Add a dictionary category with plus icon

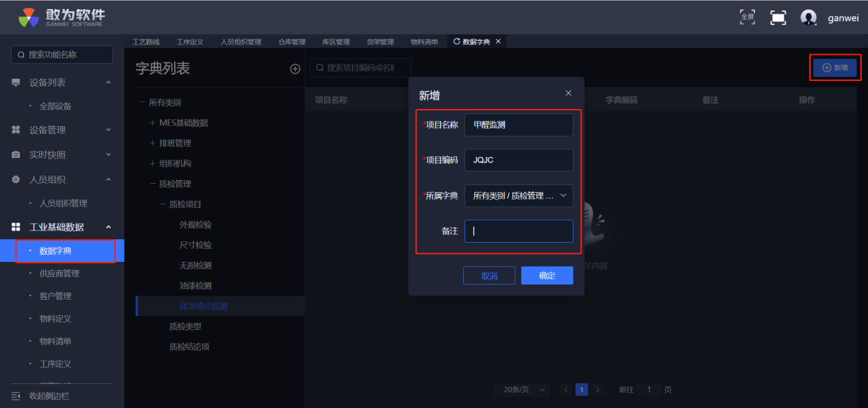pyautogui.click(x=295, y=69)
